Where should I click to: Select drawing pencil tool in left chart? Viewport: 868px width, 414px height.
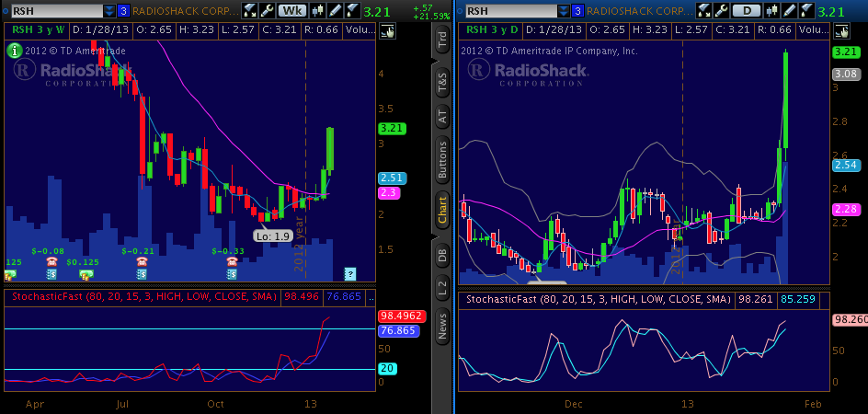pyautogui.click(x=335, y=10)
